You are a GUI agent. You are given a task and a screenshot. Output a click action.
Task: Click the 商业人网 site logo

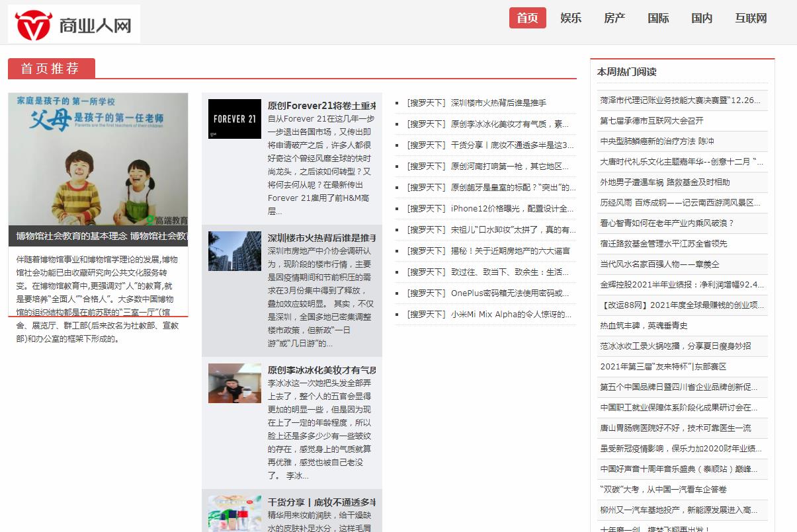(74, 24)
